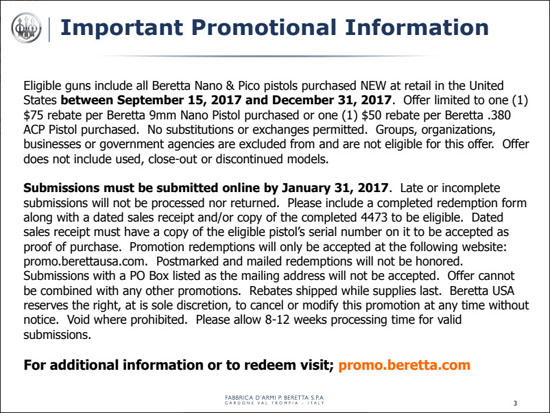
Task: Click the horizontal divider under the title
Action: pyautogui.click(x=267, y=56)
